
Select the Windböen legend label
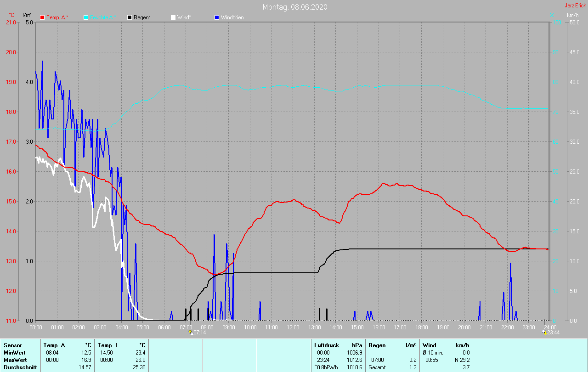(232, 17)
